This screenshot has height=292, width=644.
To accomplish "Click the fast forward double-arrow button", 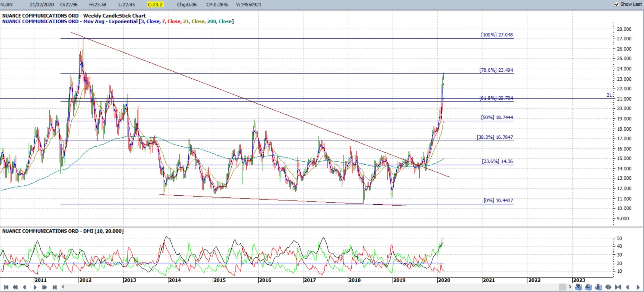I will 44,287.
